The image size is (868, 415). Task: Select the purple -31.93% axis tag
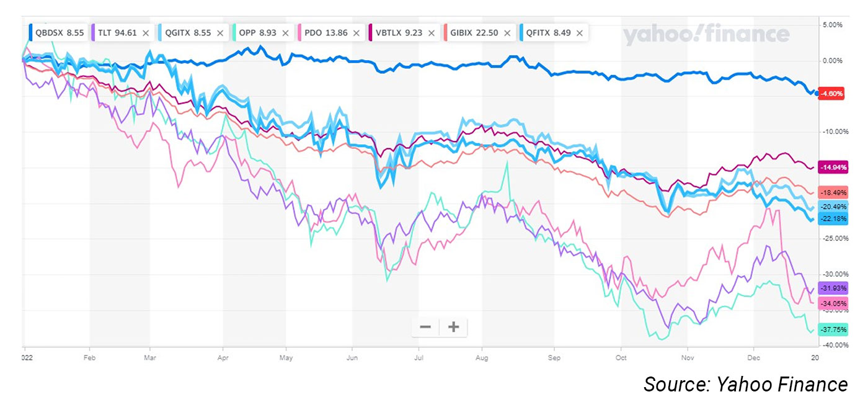pos(833,288)
